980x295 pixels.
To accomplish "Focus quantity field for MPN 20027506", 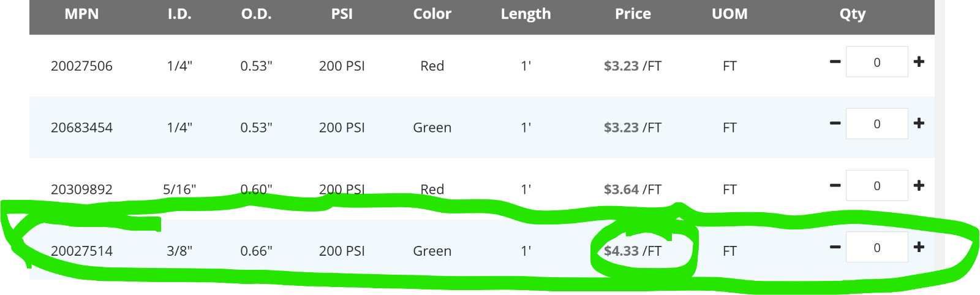I will pos(877,62).
